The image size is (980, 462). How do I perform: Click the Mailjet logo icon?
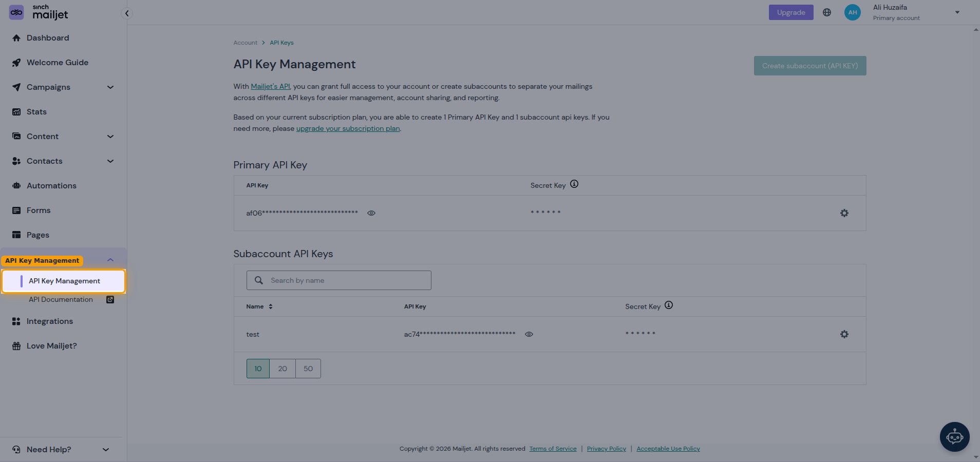click(x=16, y=12)
